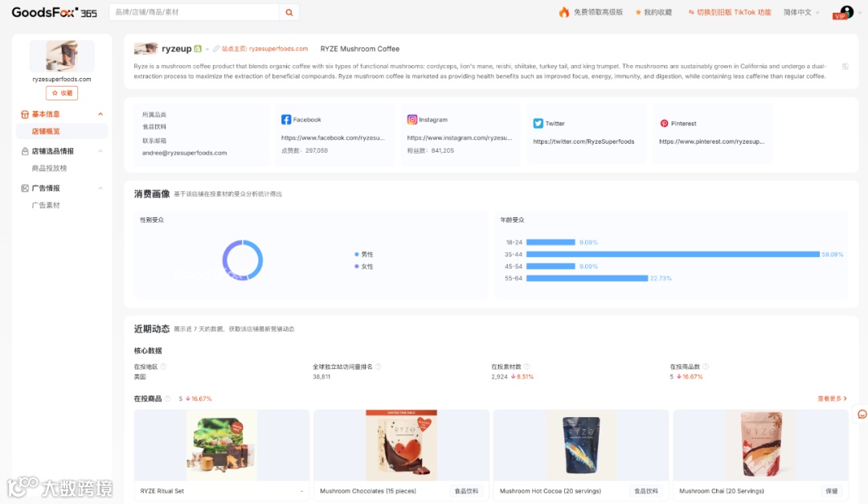Click the 35-44 age bar
Screen dimensions: 868x504
(x=673, y=254)
